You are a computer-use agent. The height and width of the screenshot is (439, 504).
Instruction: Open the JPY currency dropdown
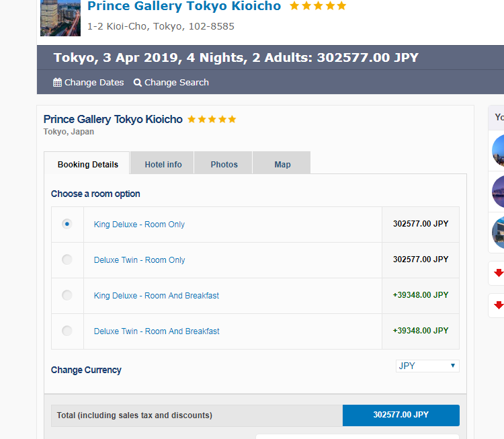pos(427,366)
